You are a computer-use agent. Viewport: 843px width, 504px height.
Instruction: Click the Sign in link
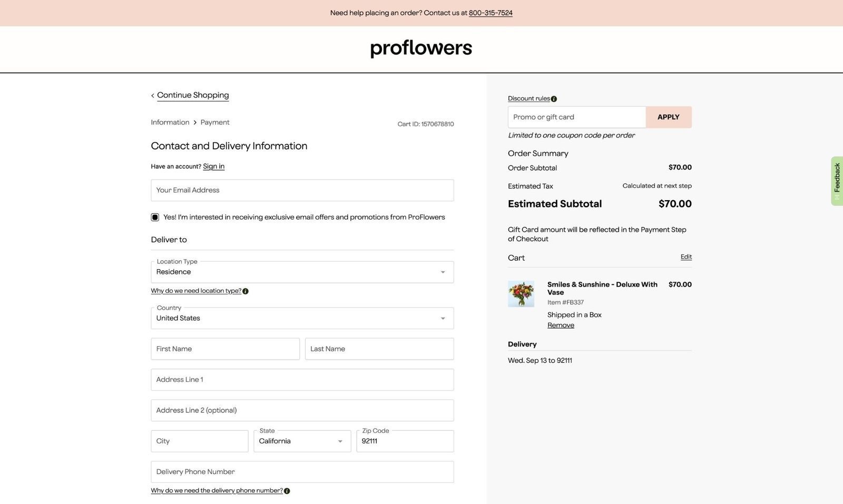213,166
